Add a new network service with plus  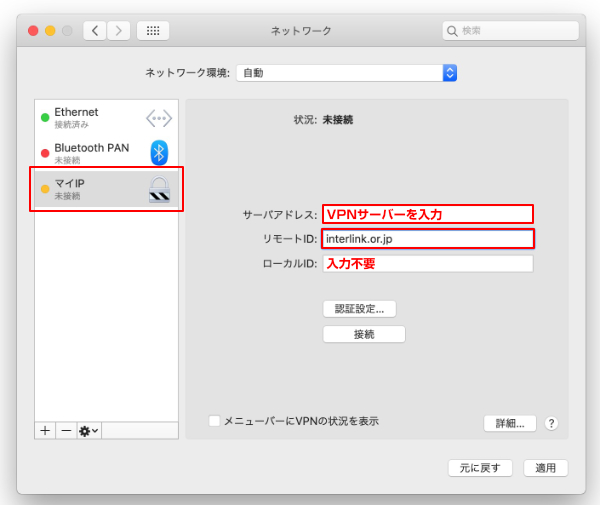(x=45, y=430)
